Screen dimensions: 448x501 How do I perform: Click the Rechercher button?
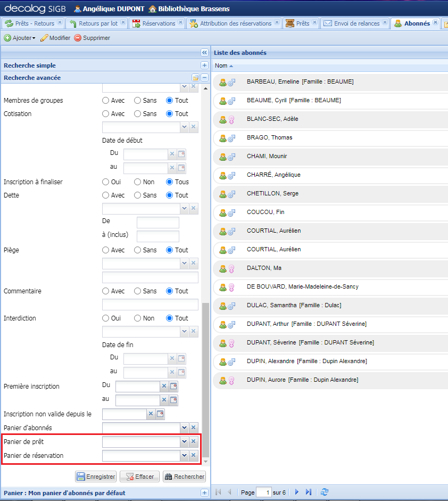pos(184,477)
